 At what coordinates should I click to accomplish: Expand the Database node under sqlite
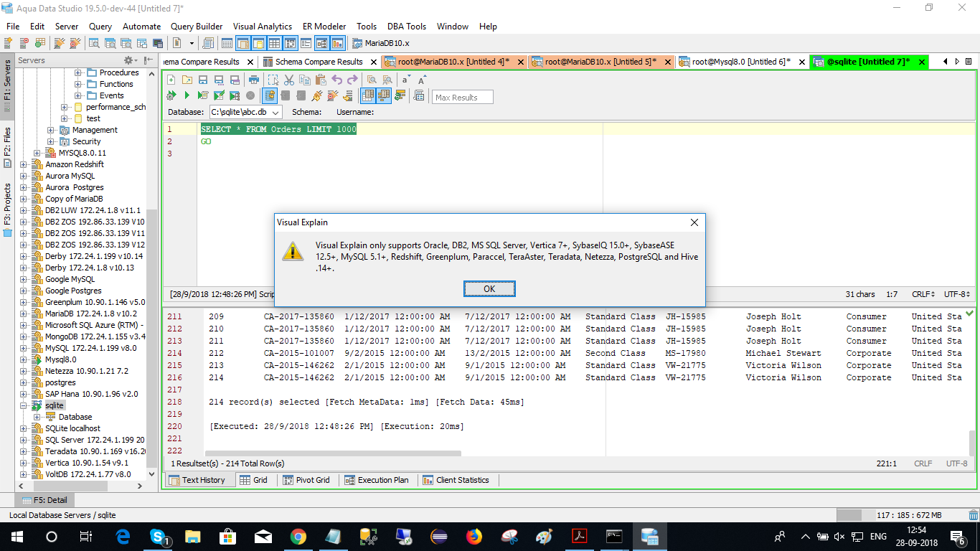coord(37,417)
